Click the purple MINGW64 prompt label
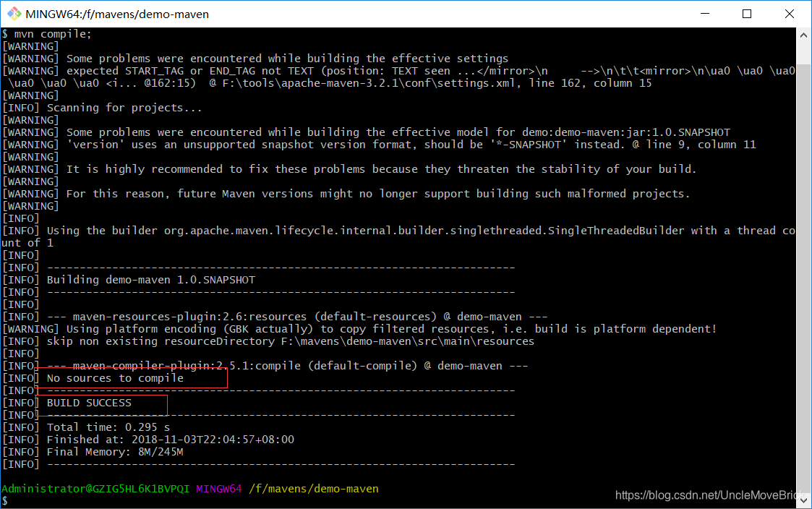This screenshot has width=812, height=509. click(218, 489)
